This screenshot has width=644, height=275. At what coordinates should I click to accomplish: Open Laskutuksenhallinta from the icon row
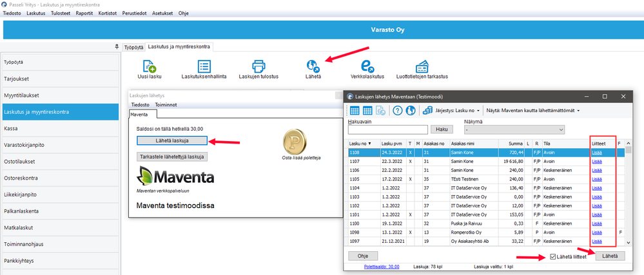[x=204, y=66]
